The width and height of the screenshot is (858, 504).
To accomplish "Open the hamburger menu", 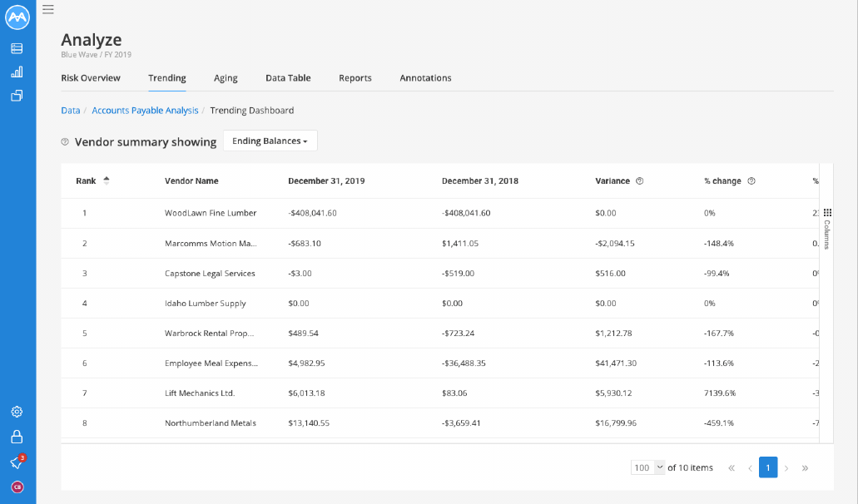I will pos(48,9).
